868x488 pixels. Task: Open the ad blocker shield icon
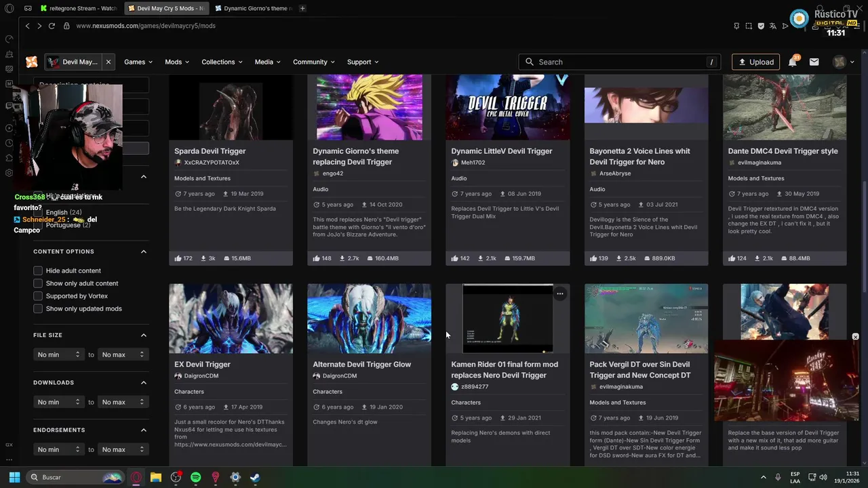pyautogui.click(x=761, y=26)
